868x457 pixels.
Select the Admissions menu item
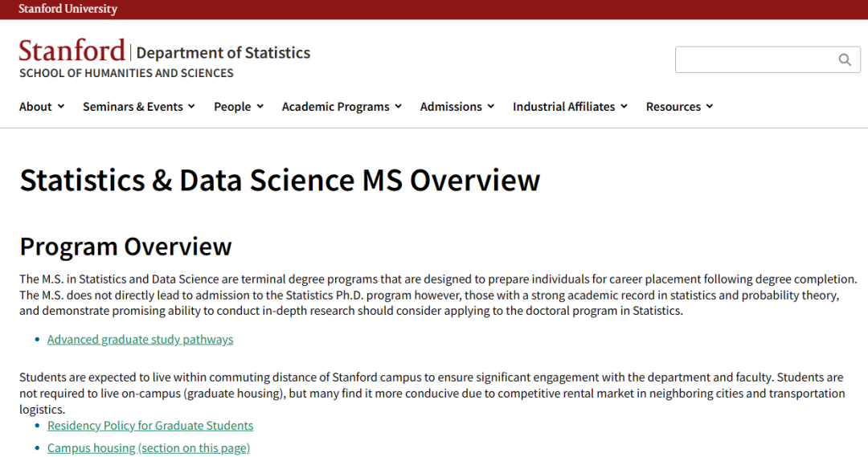click(x=451, y=107)
